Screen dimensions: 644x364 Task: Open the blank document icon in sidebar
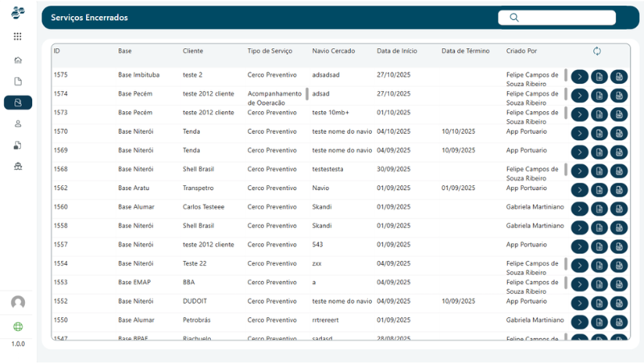pyautogui.click(x=18, y=81)
